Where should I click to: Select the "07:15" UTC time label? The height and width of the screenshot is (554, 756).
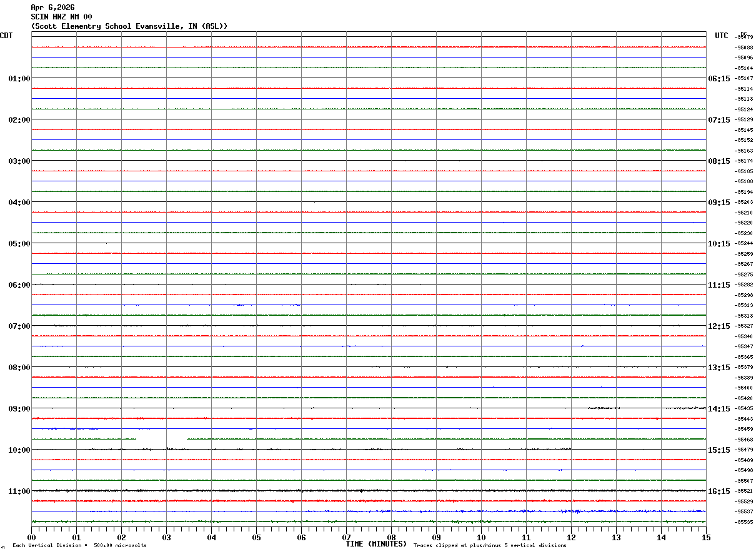(719, 120)
